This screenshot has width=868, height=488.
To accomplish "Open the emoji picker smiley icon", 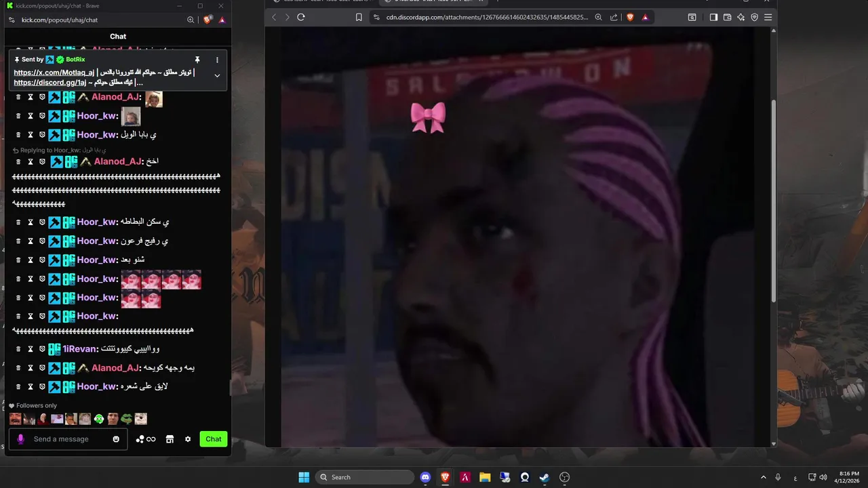I will click(116, 439).
